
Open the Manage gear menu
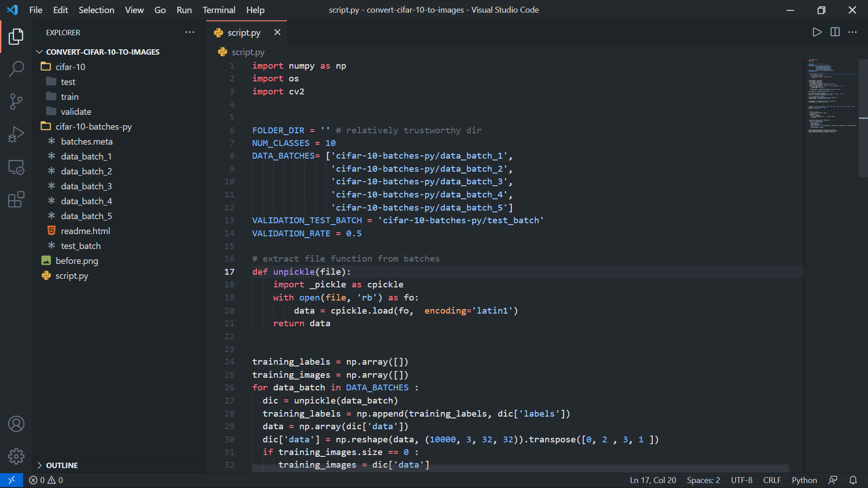point(16,456)
